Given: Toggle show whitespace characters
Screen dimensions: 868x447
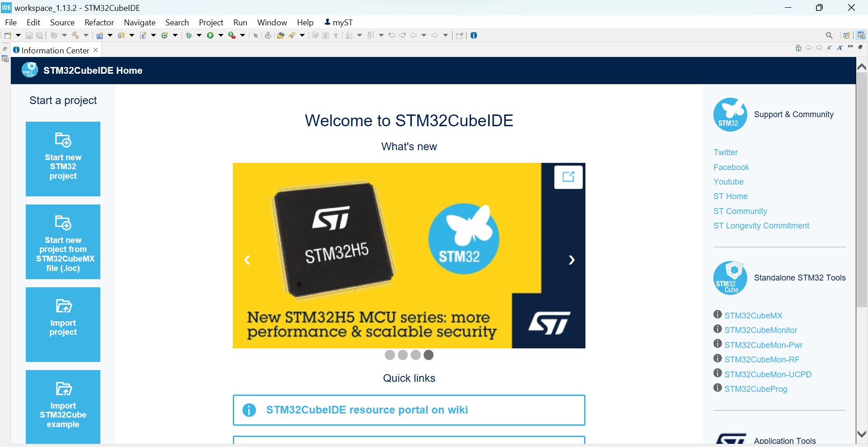Looking at the screenshot, I should [336, 35].
